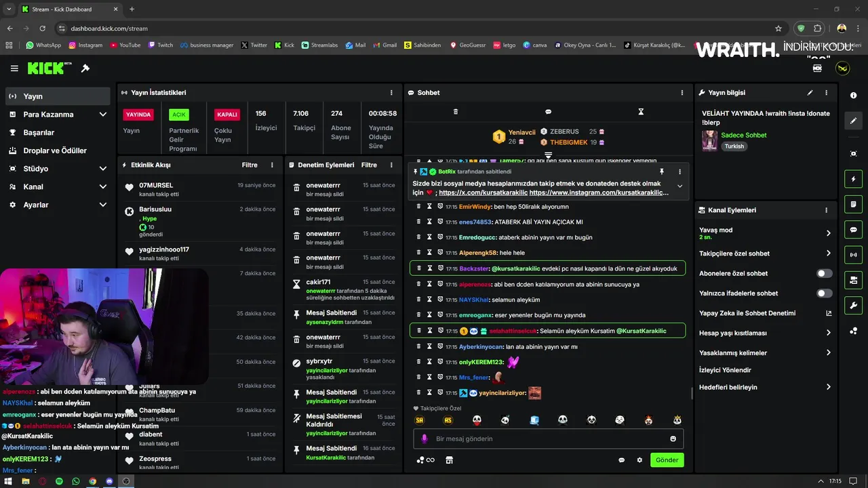Open the hamburger menu beside Kick logo
868x488 pixels.
[14, 68]
